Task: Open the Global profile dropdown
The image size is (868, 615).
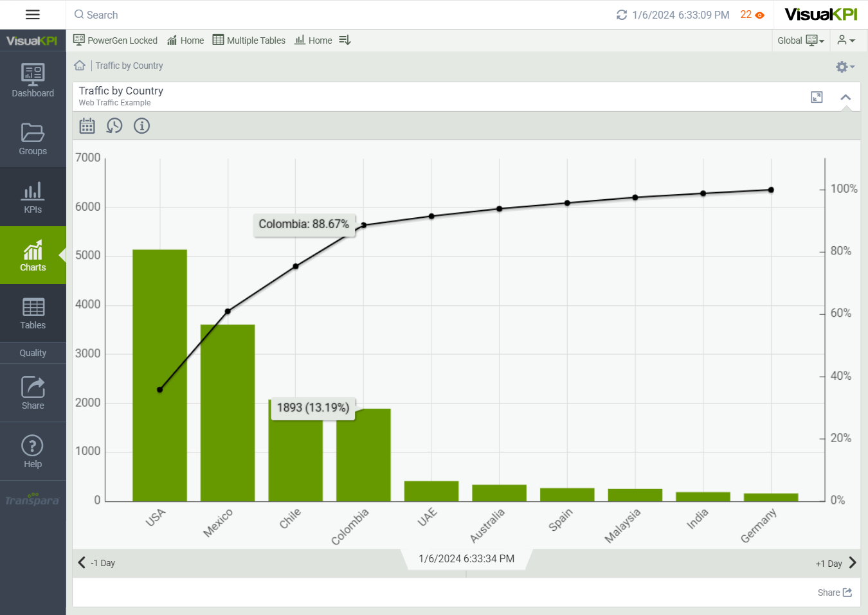Action: pos(800,40)
